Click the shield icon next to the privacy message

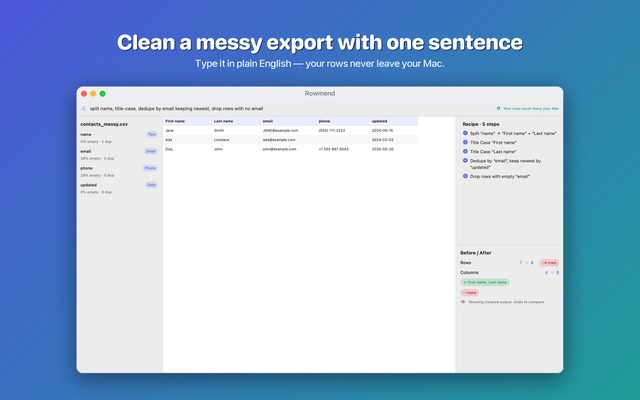coord(498,109)
